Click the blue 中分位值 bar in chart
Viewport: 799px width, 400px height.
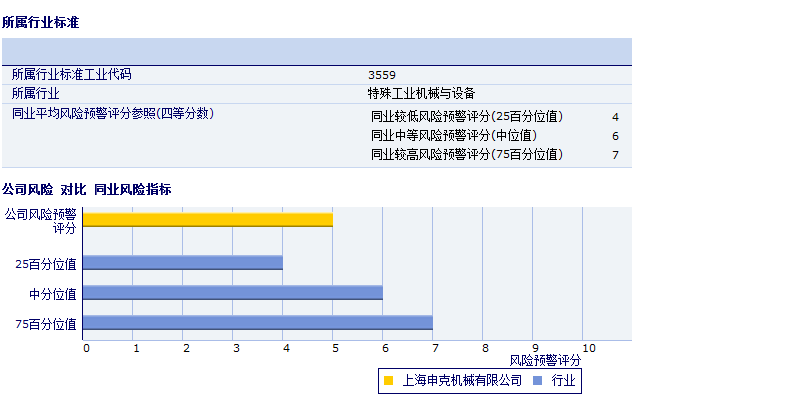pos(232,293)
